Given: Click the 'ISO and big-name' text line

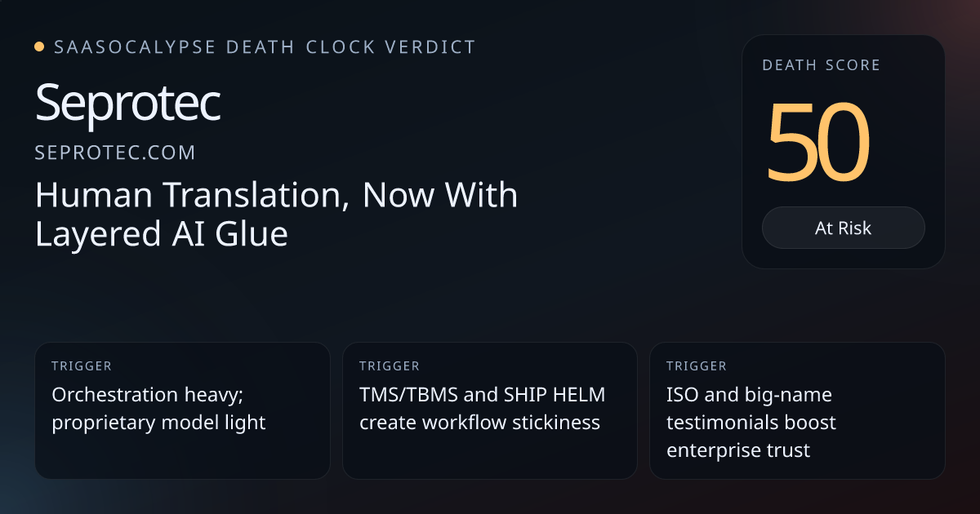Looking at the screenshot, I should (x=749, y=395).
